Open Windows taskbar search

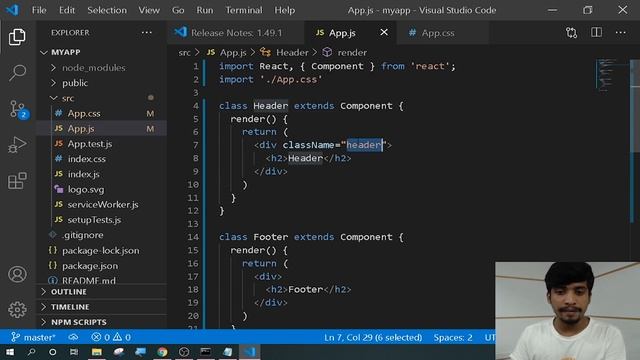coord(31,352)
